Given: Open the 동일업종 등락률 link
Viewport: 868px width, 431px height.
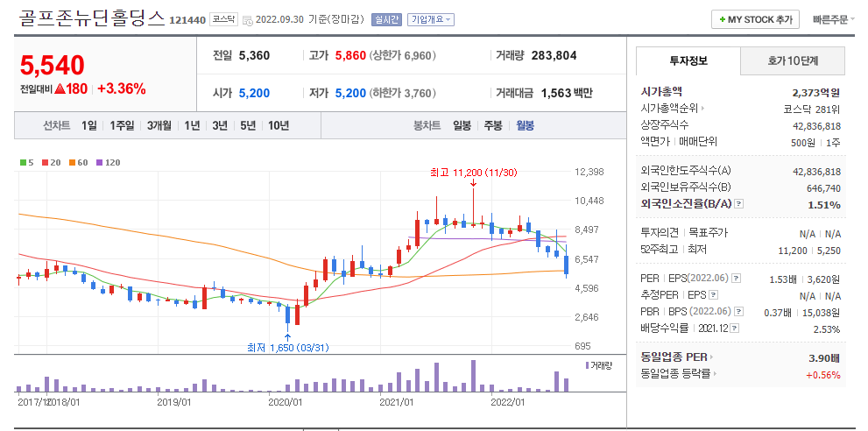Looking at the screenshot, I should [675, 374].
